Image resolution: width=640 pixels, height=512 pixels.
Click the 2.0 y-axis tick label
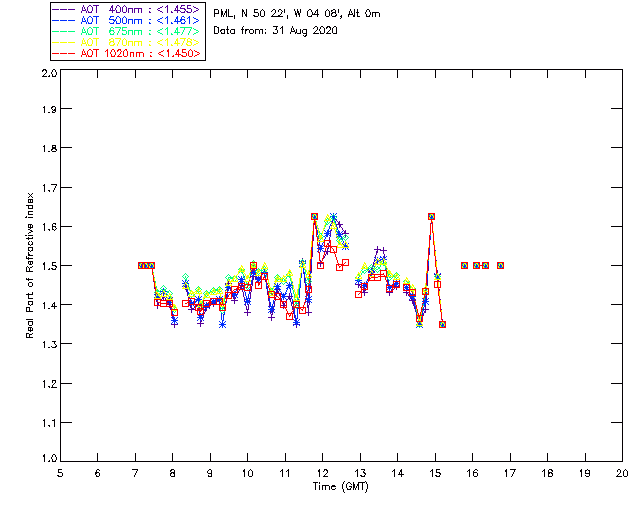[49, 73]
